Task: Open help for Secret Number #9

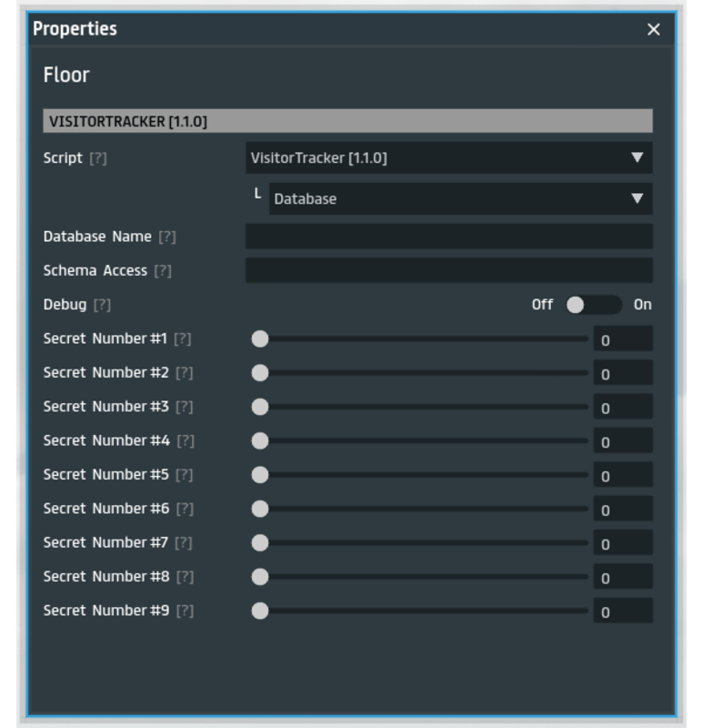Action: pos(185,612)
